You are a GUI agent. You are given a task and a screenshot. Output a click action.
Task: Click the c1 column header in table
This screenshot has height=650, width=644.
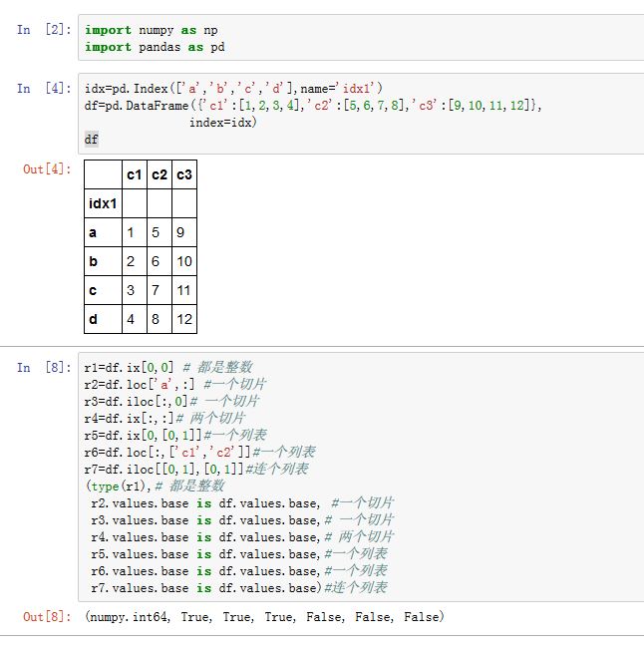(133, 175)
